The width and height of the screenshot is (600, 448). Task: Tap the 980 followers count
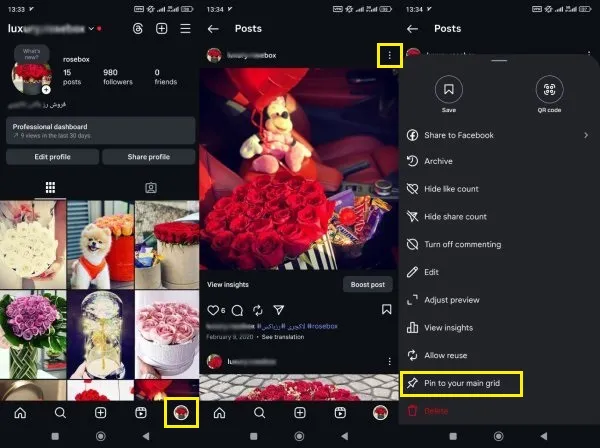click(117, 77)
